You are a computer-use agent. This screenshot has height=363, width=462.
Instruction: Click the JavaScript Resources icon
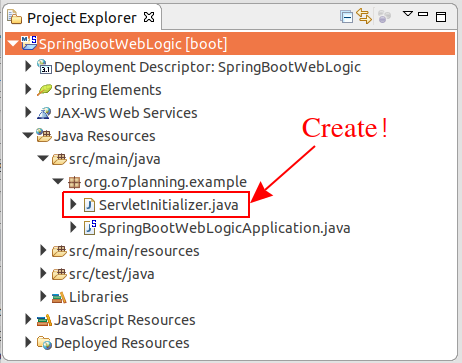coord(44,320)
